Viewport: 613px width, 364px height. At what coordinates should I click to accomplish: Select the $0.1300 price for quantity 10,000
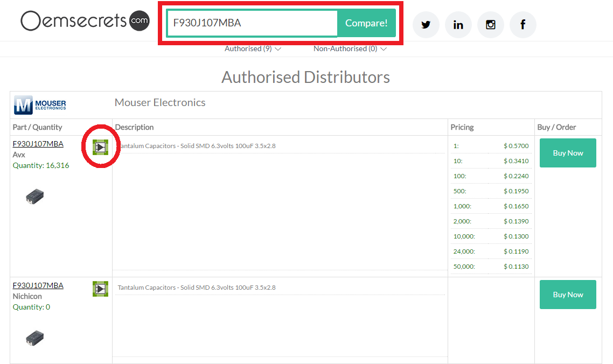click(516, 236)
